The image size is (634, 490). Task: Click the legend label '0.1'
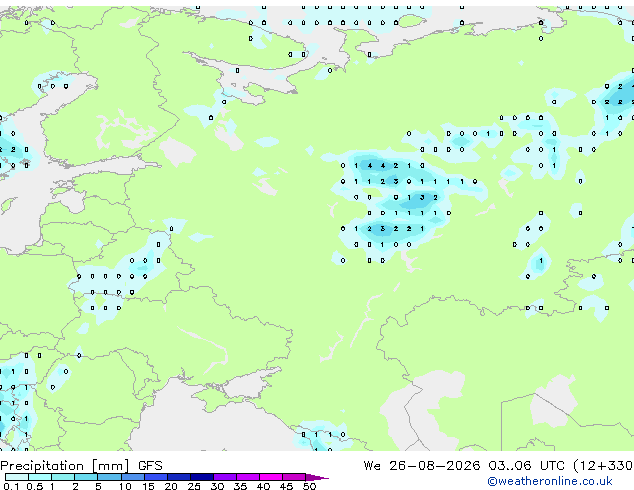pyautogui.click(x=11, y=486)
